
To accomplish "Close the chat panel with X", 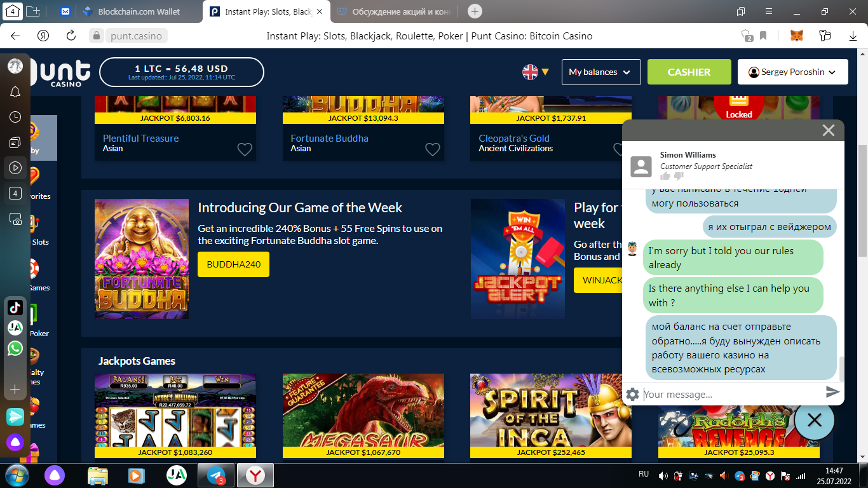I will point(828,130).
